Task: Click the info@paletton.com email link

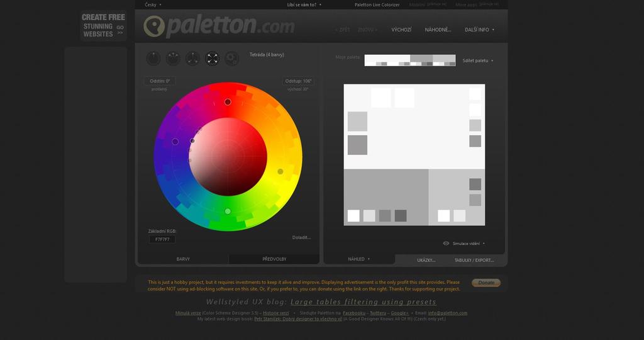Action: click(448, 313)
